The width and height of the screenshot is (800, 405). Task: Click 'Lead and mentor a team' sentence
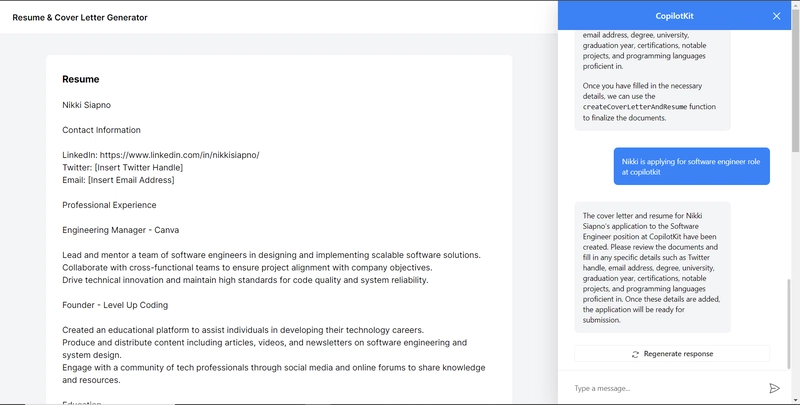point(271,255)
